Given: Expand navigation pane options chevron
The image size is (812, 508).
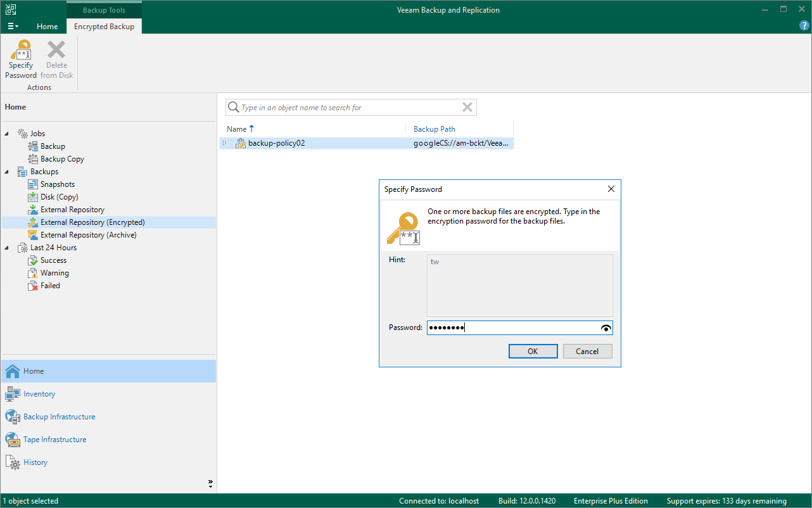Looking at the screenshot, I should click(x=210, y=483).
